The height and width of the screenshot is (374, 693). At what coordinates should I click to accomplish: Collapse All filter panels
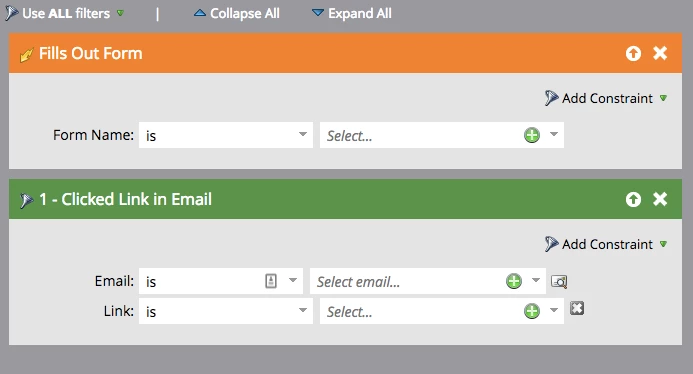point(236,13)
